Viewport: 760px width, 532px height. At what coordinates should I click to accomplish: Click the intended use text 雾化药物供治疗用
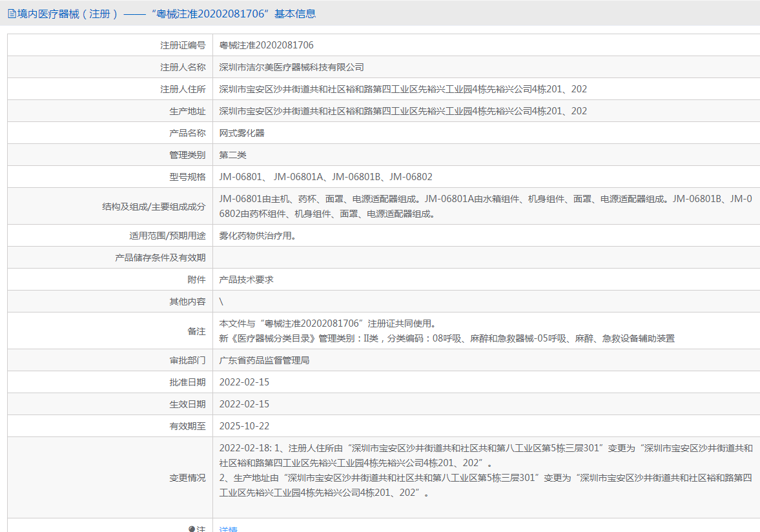[258, 236]
